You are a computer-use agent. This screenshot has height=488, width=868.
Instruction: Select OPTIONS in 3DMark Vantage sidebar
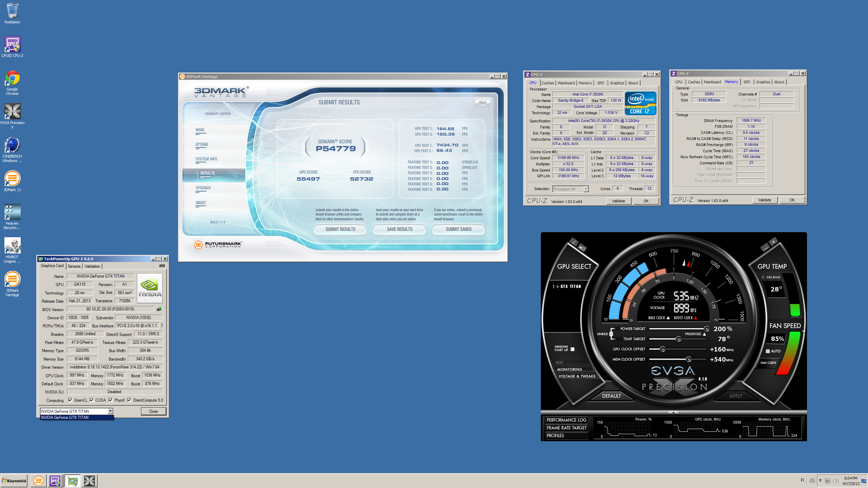[x=202, y=144]
